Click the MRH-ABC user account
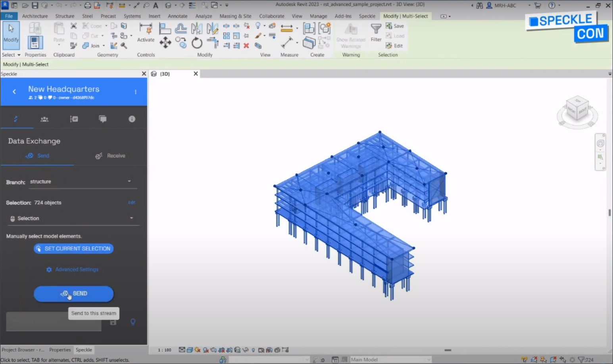Image resolution: width=613 pixels, height=364 pixels. tap(501, 6)
